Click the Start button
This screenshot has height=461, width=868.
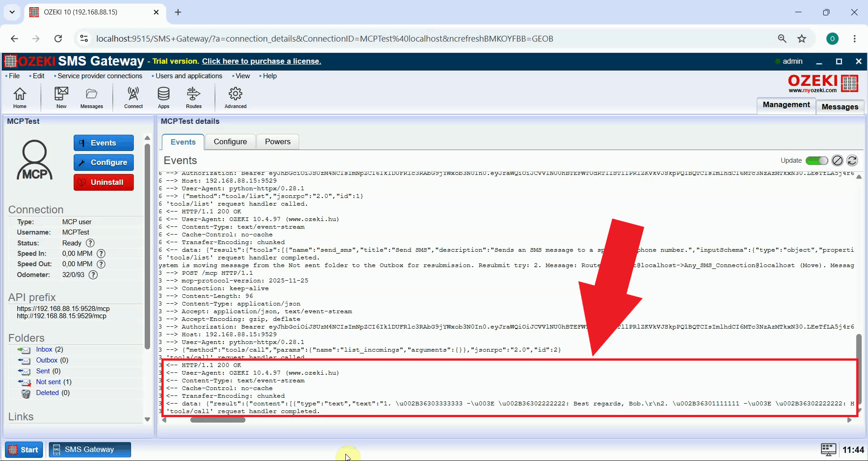[24, 450]
